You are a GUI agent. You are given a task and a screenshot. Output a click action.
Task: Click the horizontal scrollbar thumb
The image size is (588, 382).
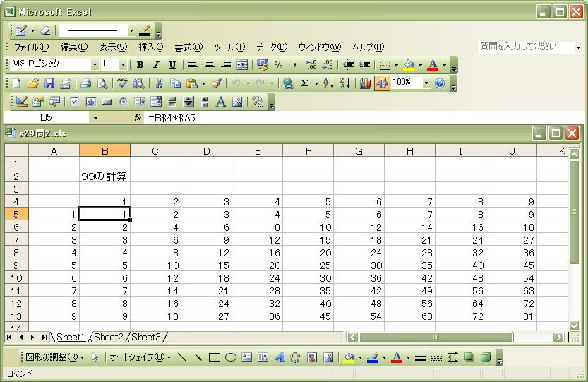click(436, 337)
